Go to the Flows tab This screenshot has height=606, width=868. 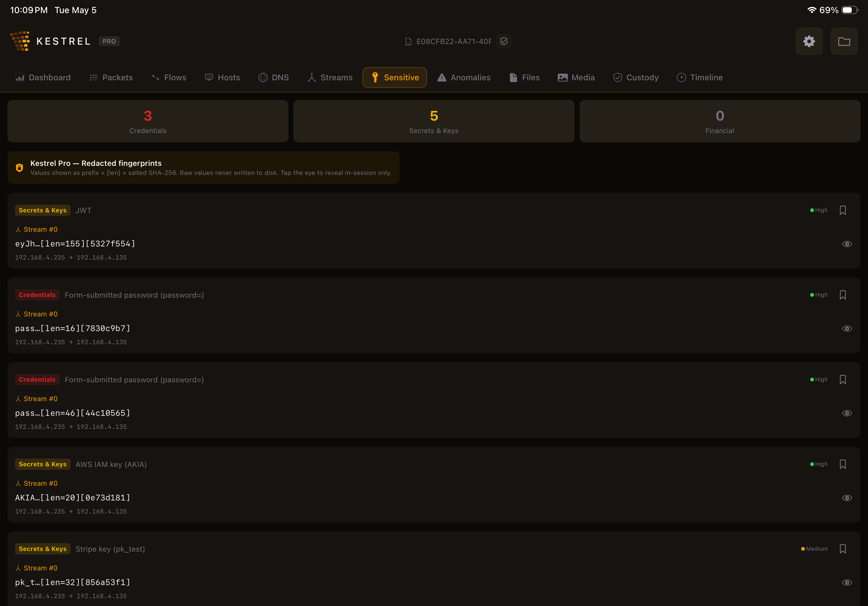(x=169, y=77)
